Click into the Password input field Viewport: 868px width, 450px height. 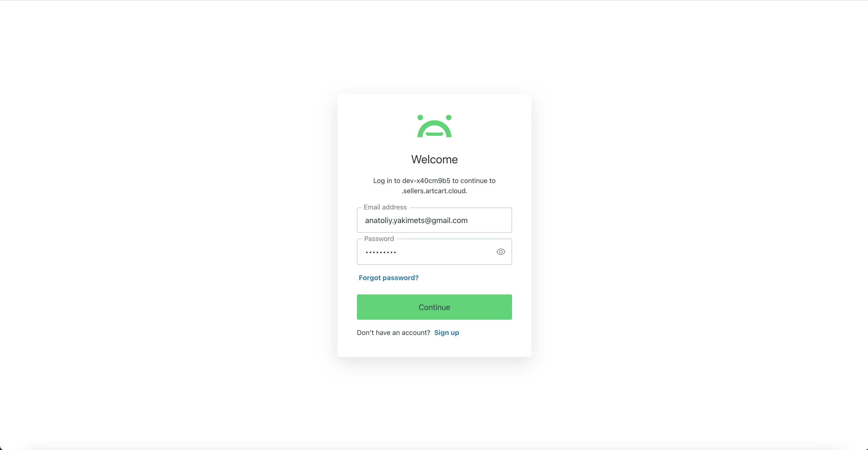tap(434, 252)
